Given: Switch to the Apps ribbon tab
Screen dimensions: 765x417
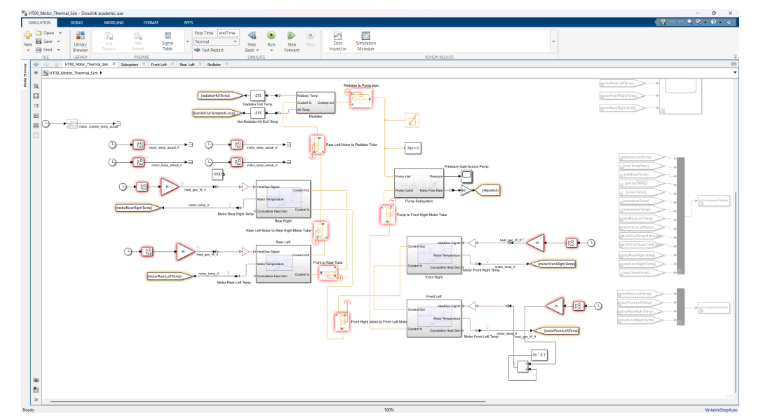Looking at the screenshot, I should point(188,22).
